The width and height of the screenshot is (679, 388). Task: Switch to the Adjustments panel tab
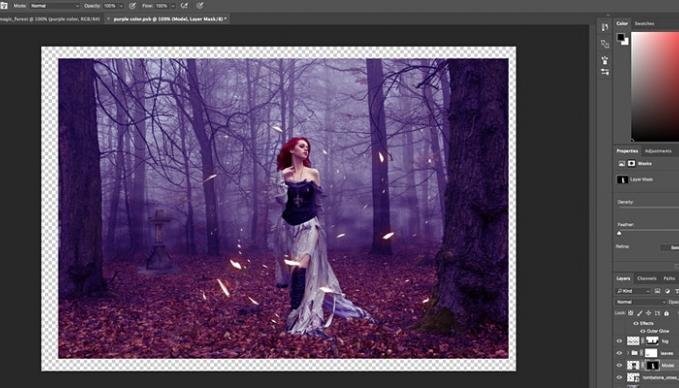658,151
